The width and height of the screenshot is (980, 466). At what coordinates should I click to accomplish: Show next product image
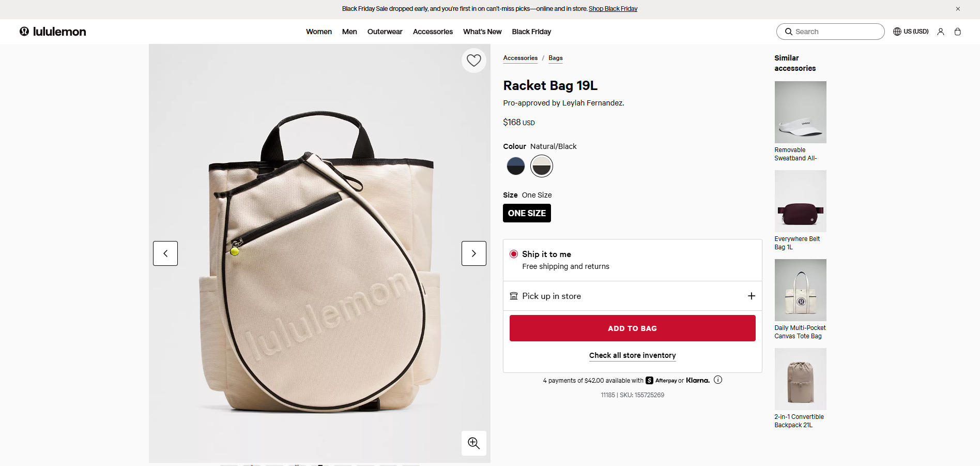tap(473, 253)
